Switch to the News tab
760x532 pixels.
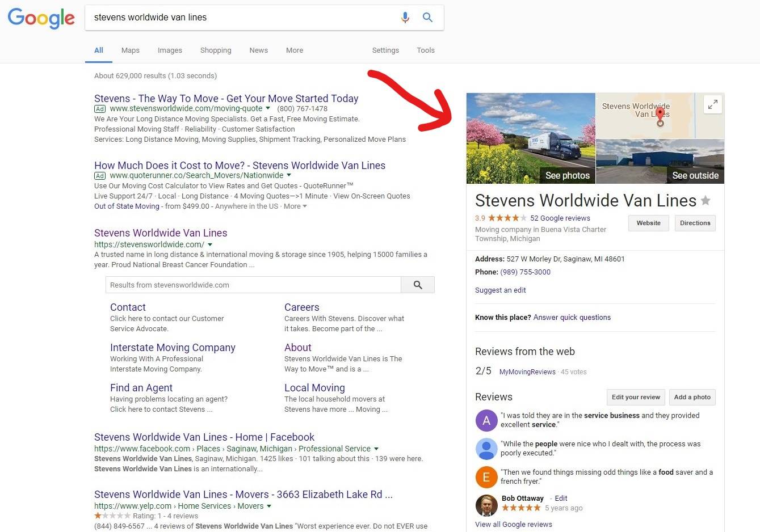(x=258, y=50)
